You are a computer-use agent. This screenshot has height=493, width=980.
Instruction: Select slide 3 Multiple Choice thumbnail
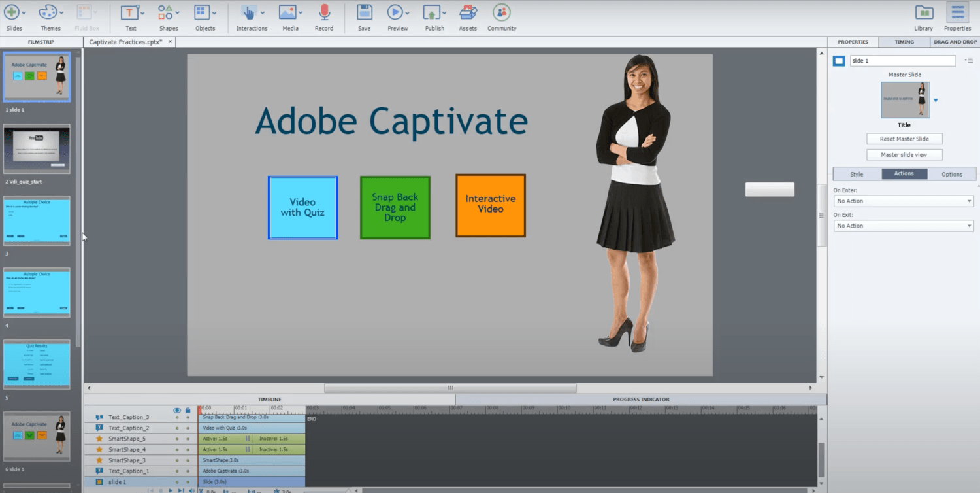click(37, 221)
